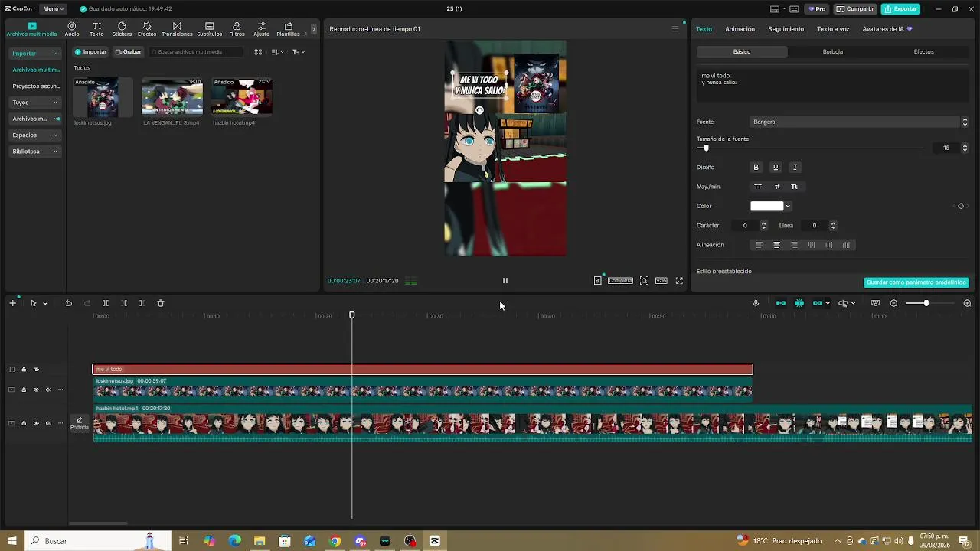Open the media filter dropdown
The image size is (980, 551).
pos(299,52)
